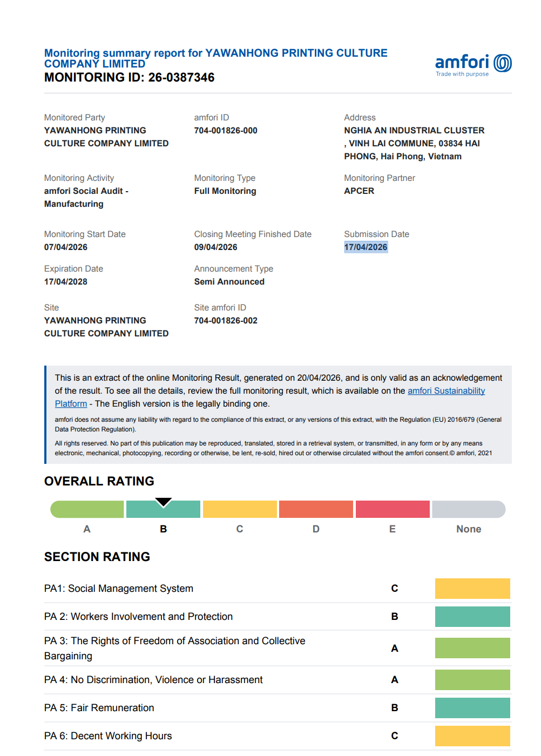
Task: Click the Site amfori ID value 704-001826-002
Action: pos(226,321)
